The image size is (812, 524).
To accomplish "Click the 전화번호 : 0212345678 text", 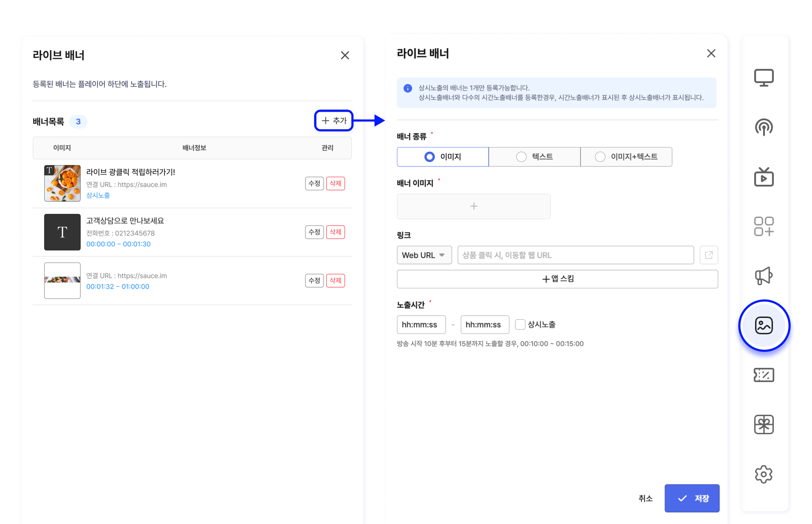I will pyautogui.click(x=120, y=233).
